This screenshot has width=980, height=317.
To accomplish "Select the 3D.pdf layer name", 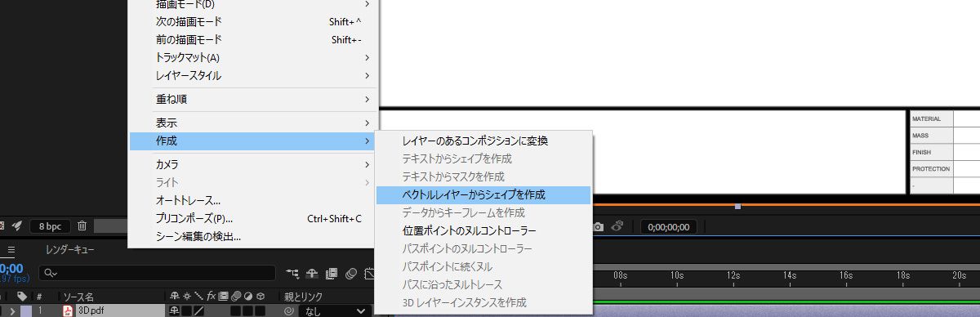I will (91, 311).
